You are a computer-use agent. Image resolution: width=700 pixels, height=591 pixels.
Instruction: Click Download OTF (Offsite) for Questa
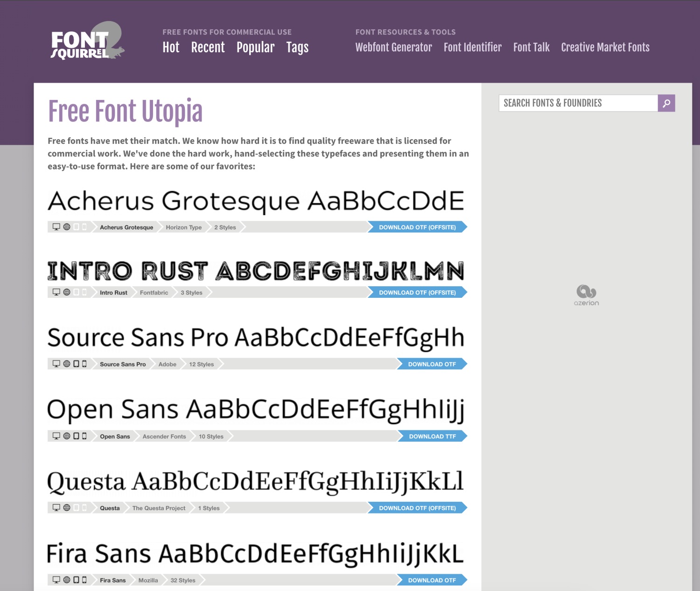(x=417, y=508)
